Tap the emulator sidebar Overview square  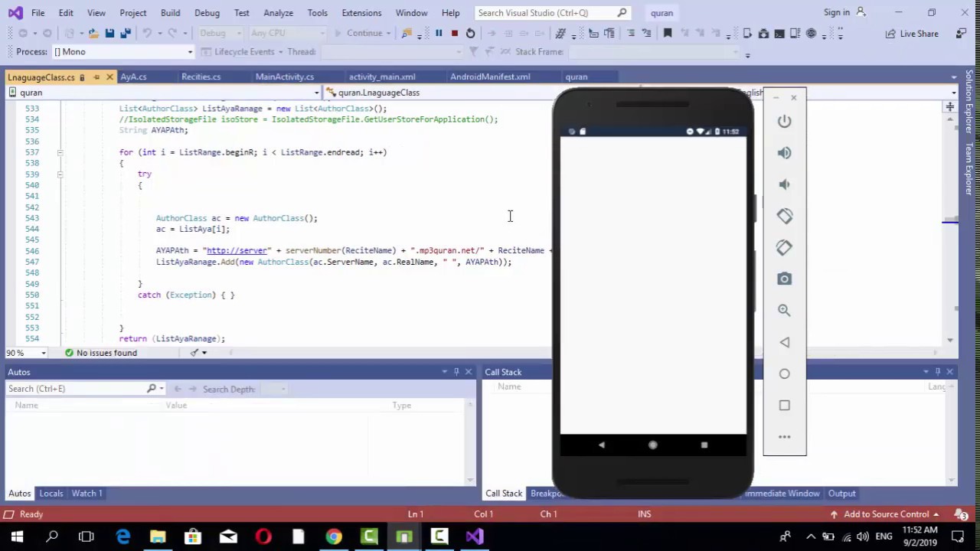point(784,405)
